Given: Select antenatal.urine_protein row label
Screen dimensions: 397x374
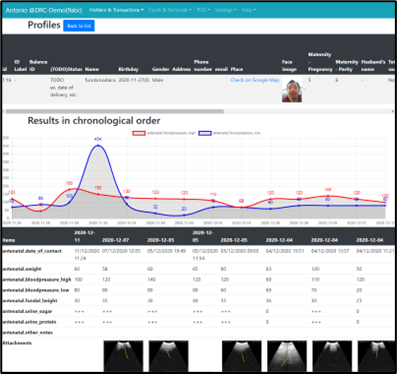Looking at the screenshot, I should click(29, 322).
